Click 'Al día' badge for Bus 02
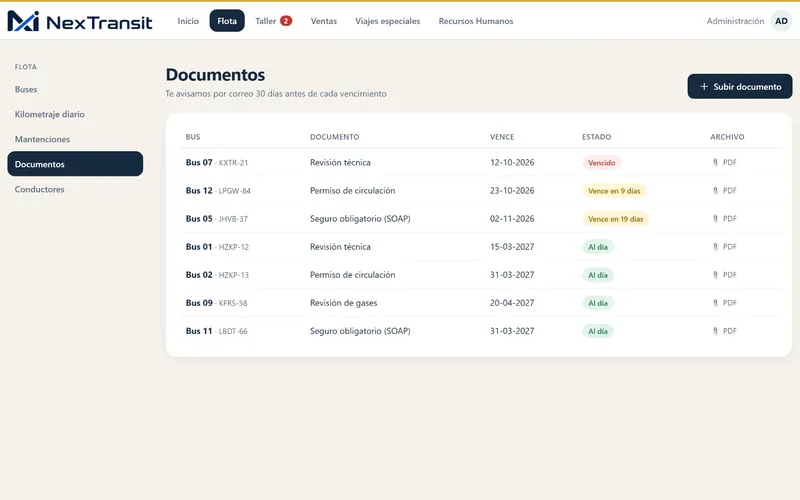 [x=598, y=275]
